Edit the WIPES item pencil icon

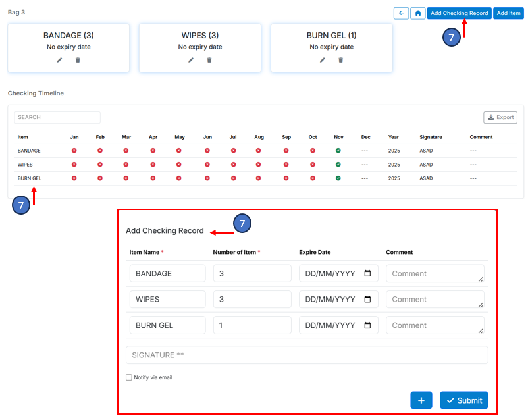pos(191,60)
